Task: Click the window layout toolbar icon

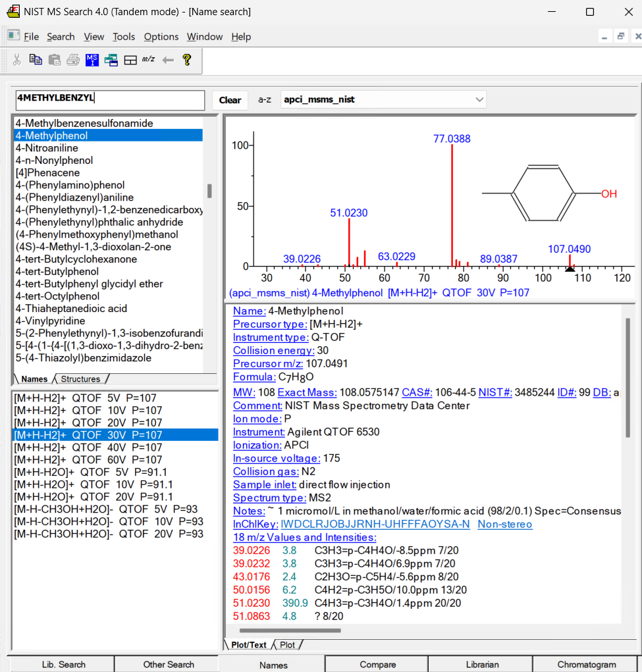Action: click(x=130, y=60)
